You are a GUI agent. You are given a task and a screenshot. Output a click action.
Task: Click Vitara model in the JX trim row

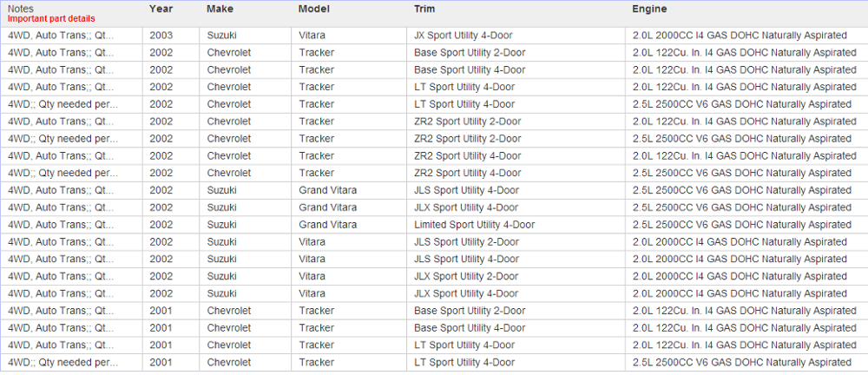313,36
